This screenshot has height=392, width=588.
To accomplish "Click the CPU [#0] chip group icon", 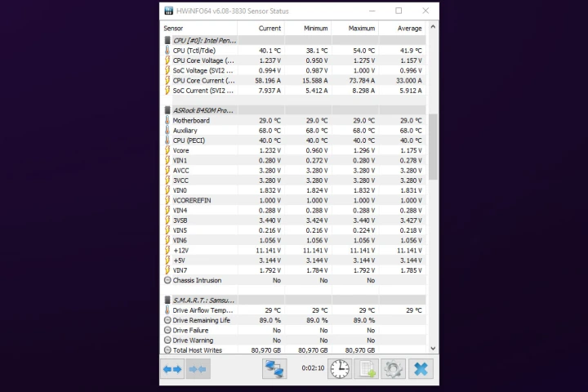I will click(167, 41).
